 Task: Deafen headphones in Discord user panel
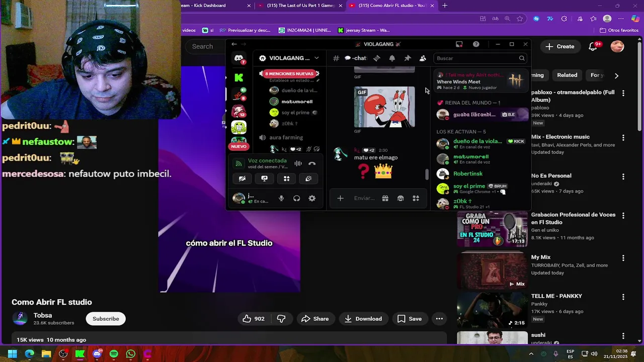tap(297, 198)
